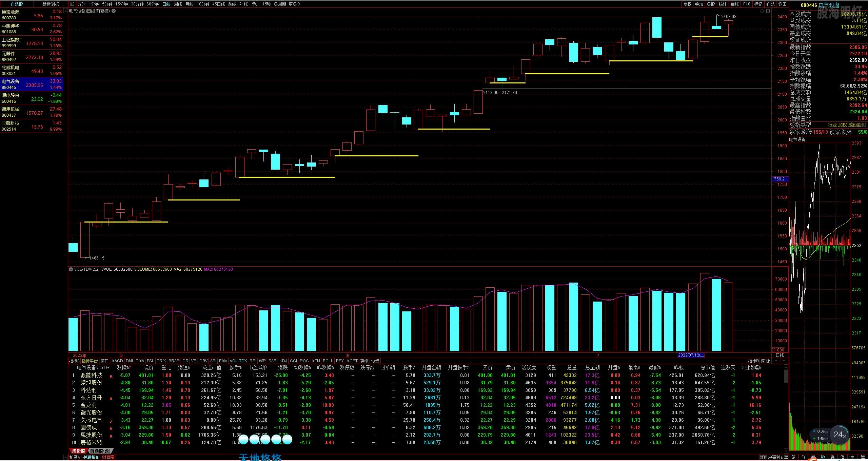The width and height of the screenshot is (868, 461).
Task: Select the VOL-TDX indicator
Action: (x=238, y=361)
